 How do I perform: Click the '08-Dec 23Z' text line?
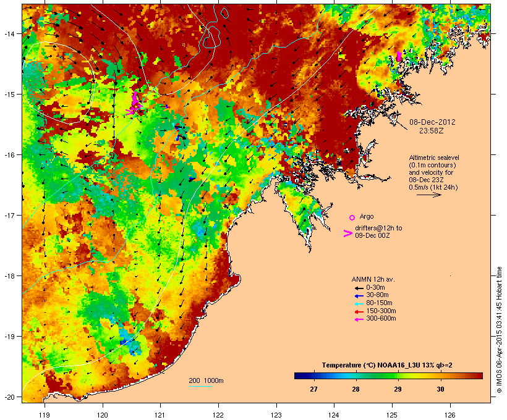click(x=427, y=180)
